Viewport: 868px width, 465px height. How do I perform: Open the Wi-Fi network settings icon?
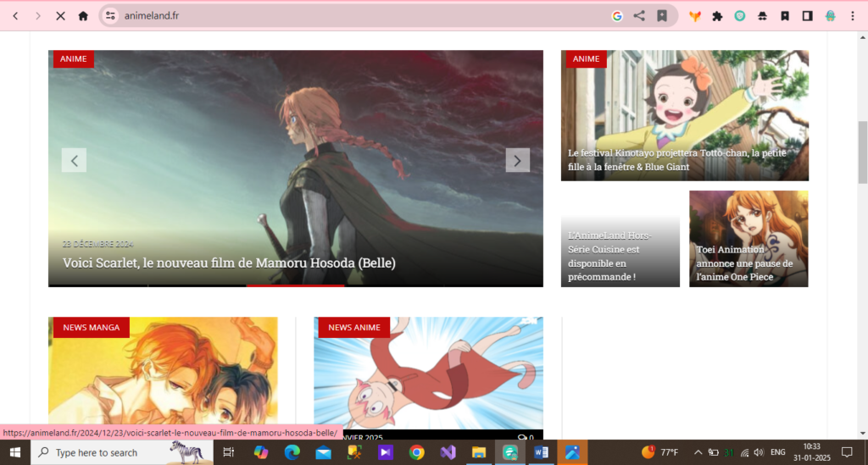(x=744, y=452)
